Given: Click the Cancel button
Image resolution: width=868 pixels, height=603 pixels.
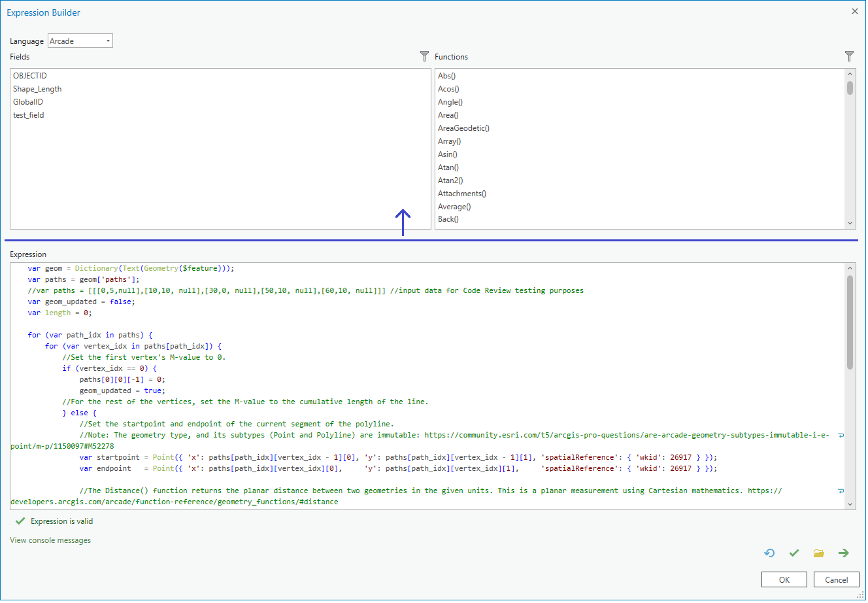Looking at the screenshot, I should click(836, 579).
